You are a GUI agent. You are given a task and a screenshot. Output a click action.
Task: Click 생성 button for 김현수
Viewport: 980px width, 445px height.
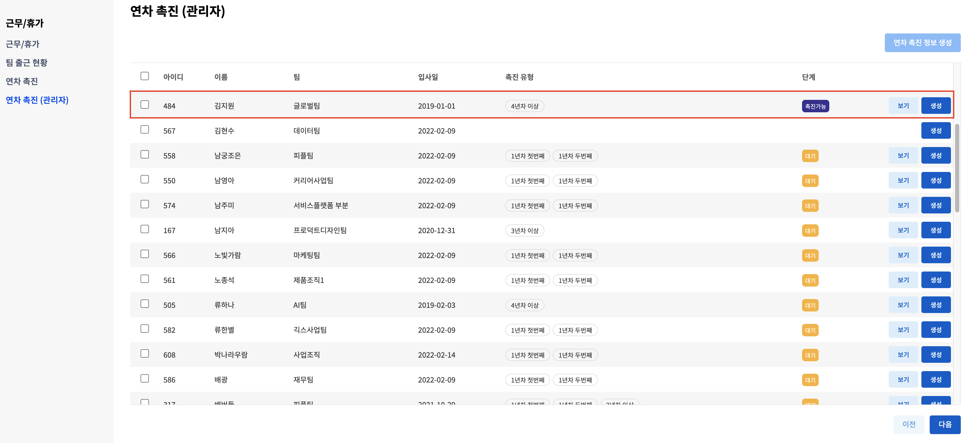[935, 131]
